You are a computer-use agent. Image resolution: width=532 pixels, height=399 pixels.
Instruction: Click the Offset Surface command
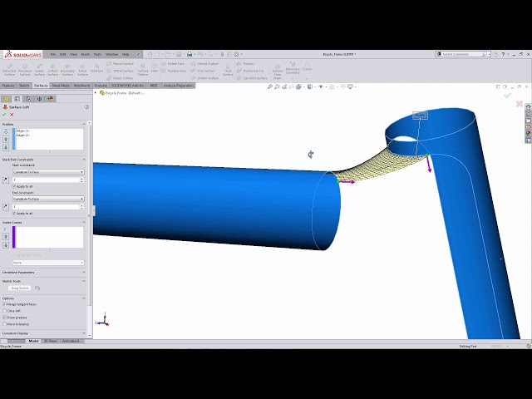120,71
